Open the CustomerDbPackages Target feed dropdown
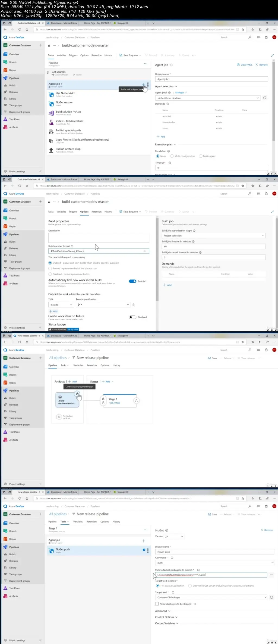 (x=211, y=597)
